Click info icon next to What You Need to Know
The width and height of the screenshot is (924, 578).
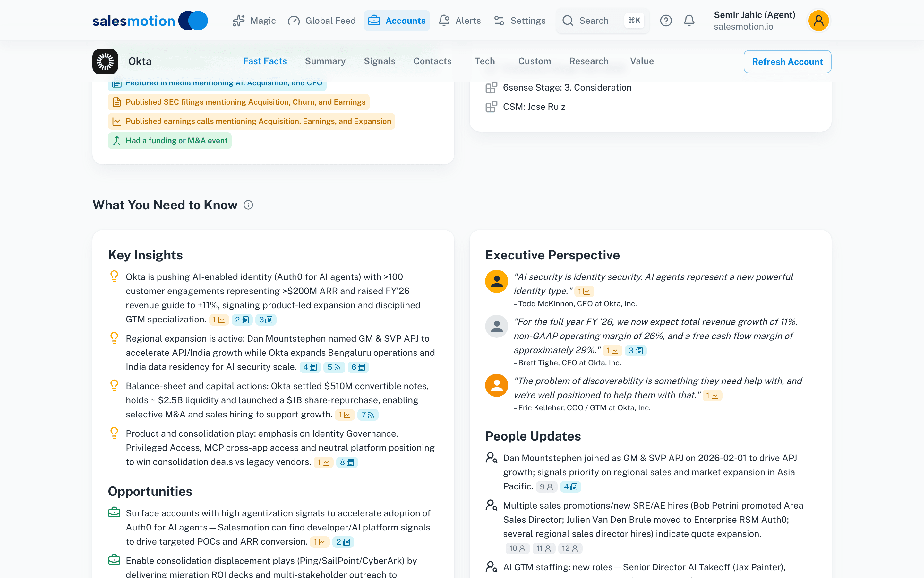click(248, 205)
